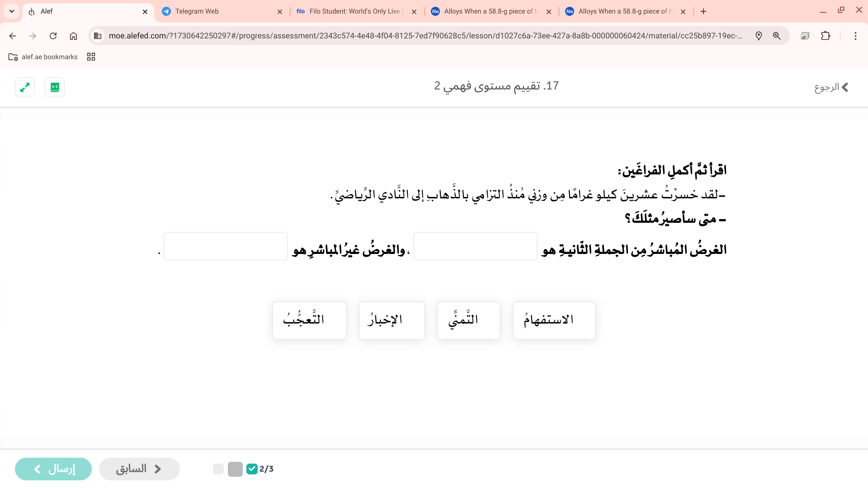Image resolution: width=868 pixels, height=488 pixels.
Task: Pick the الاستفهام answer tile
Action: tap(554, 320)
